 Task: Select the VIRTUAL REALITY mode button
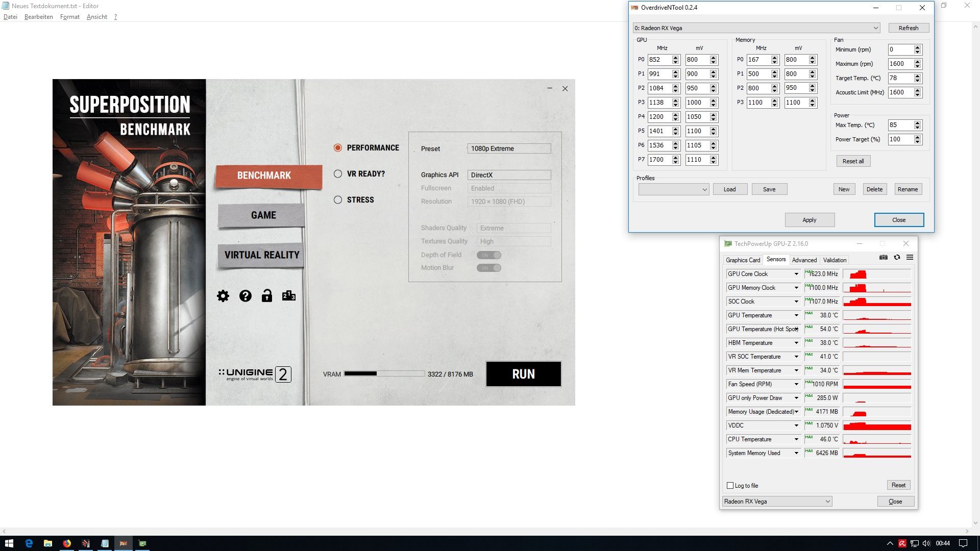point(261,255)
